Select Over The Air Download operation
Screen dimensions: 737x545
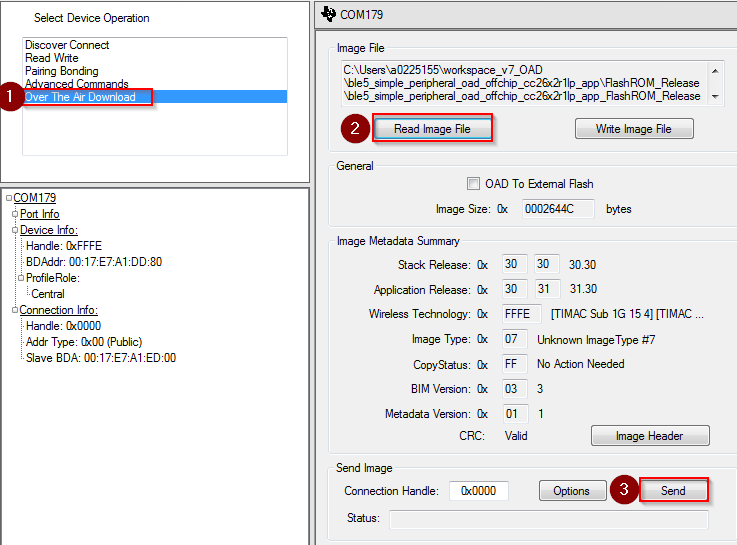80,97
